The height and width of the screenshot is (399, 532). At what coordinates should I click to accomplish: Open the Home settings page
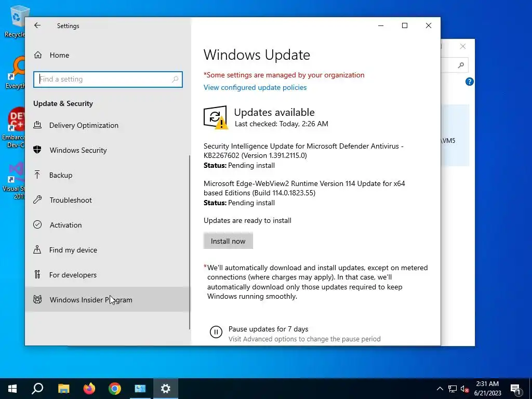(107, 55)
